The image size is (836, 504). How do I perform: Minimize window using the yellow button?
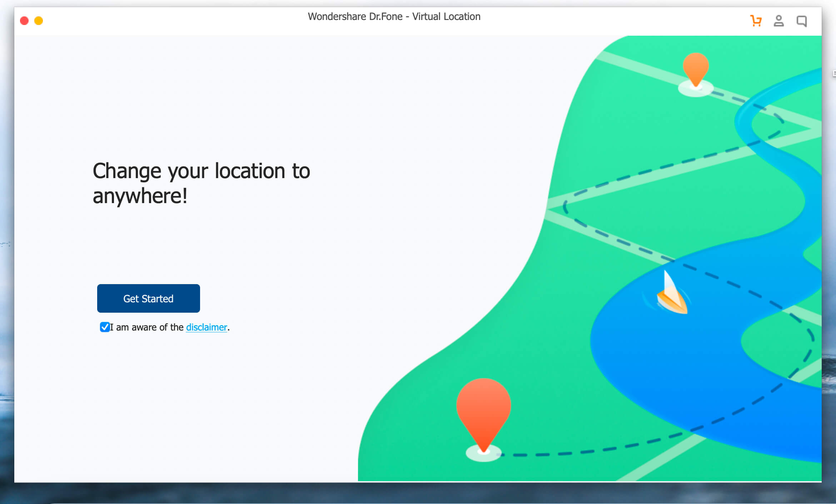39,21
